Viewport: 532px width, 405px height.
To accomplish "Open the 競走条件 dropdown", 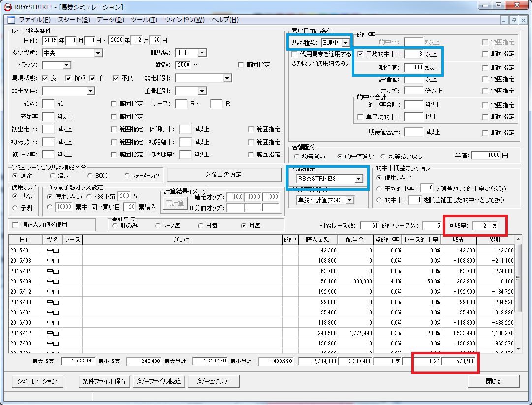I will [90, 91].
